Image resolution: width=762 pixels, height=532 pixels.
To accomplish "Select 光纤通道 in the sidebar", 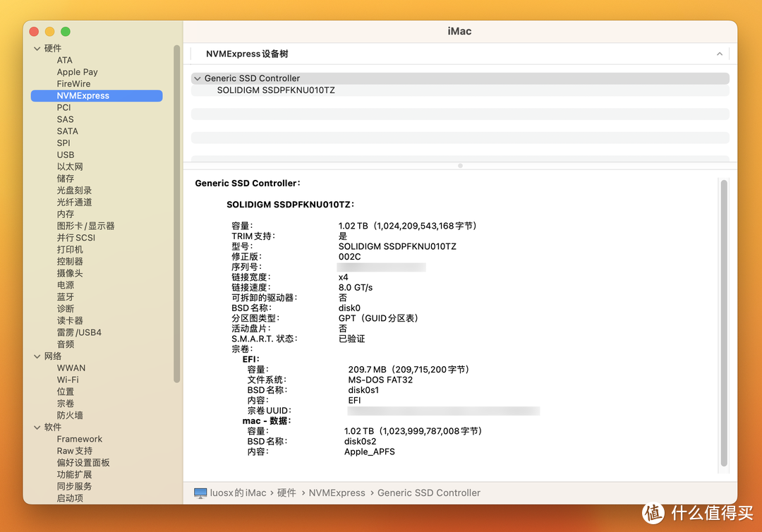I will pyautogui.click(x=74, y=202).
